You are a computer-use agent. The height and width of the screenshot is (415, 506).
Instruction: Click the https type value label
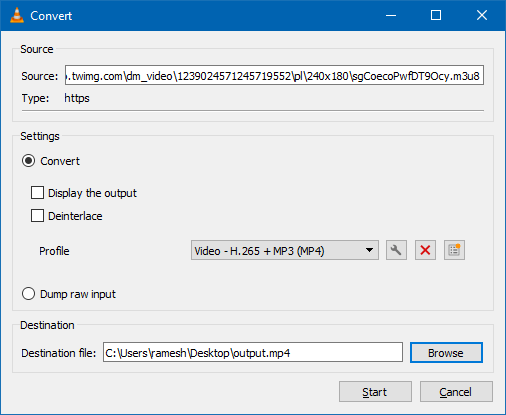(77, 98)
